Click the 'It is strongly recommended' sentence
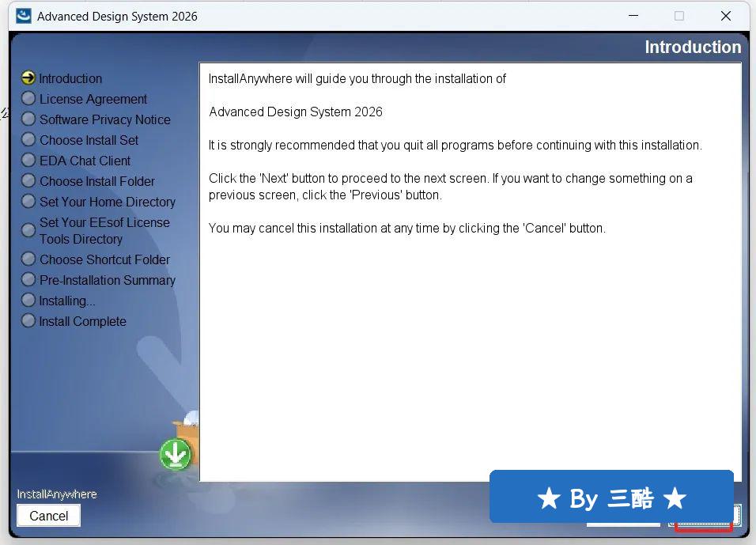 pyautogui.click(x=455, y=146)
